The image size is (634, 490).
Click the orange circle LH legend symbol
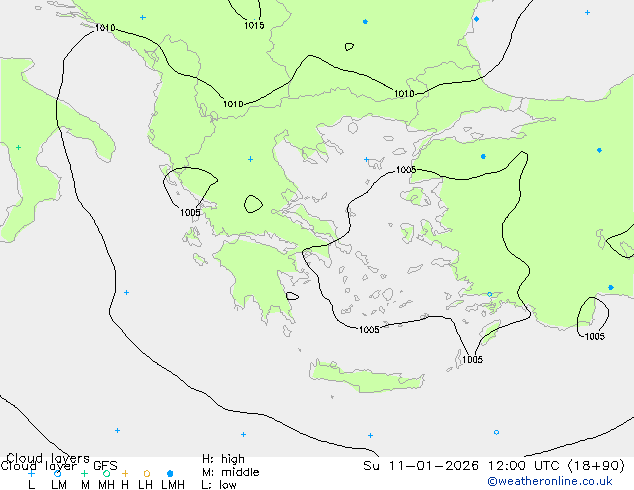147,473
